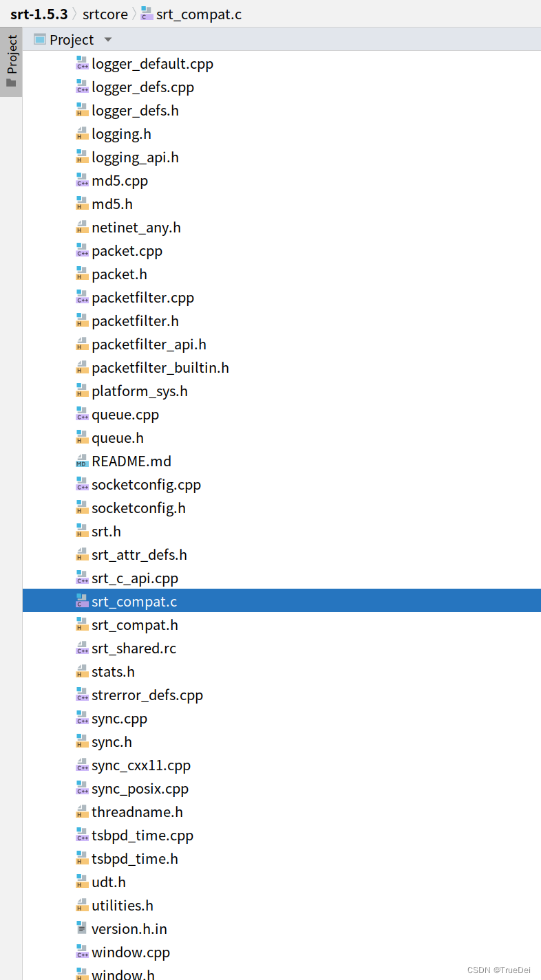541x980 pixels.
Task: Click the logging_api.h header icon
Action: point(82,157)
